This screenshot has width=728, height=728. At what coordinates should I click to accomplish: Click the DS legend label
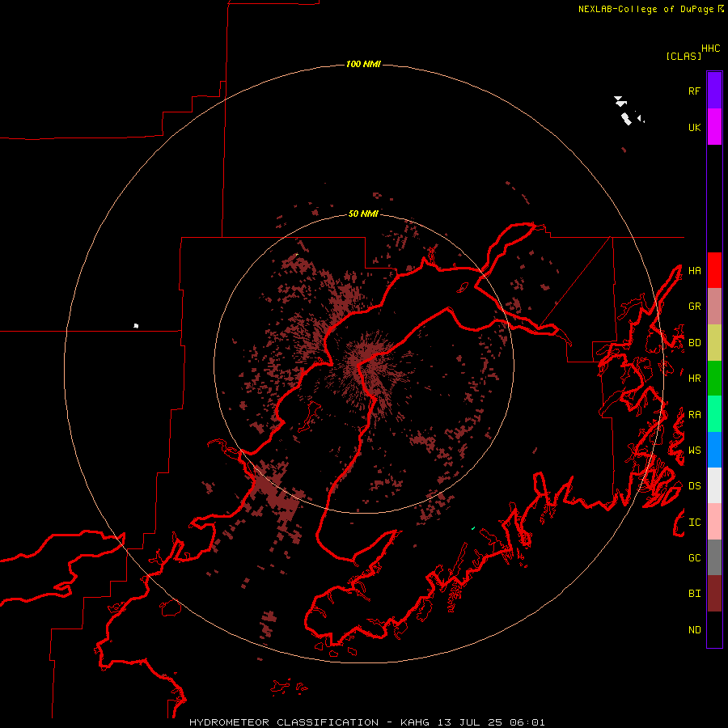click(x=694, y=486)
